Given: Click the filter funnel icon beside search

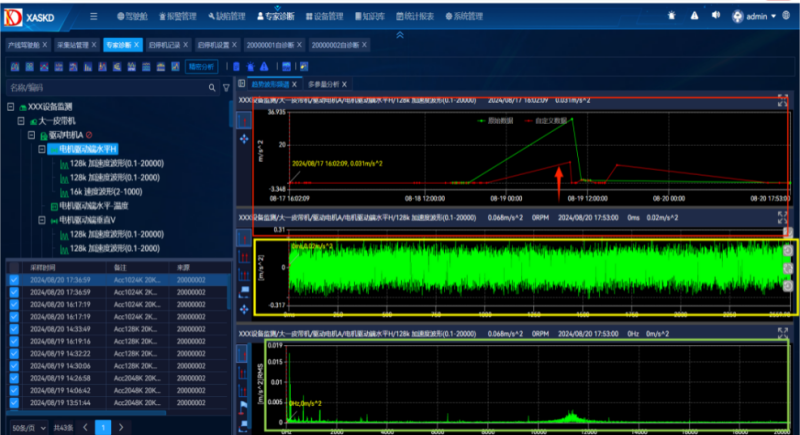Looking at the screenshot, I should [228, 87].
